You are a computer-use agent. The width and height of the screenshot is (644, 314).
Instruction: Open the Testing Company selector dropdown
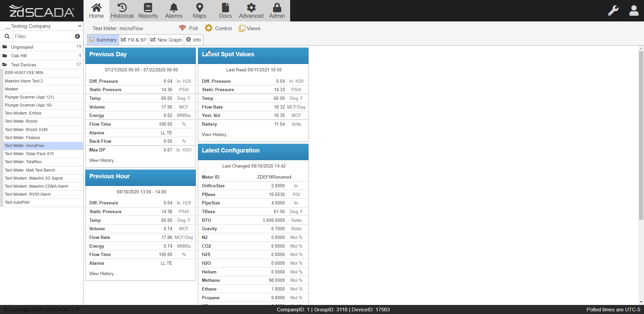click(42, 26)
